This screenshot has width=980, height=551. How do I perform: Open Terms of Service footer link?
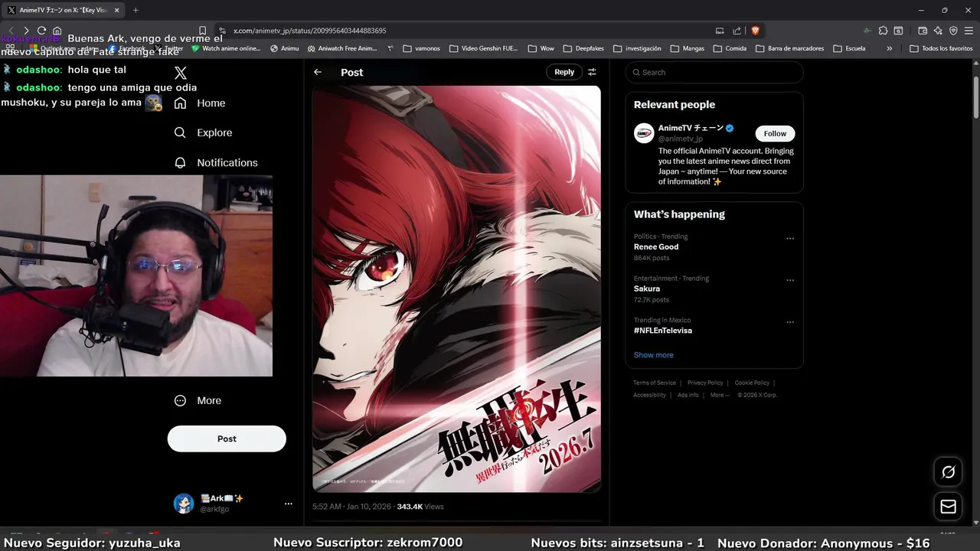[655, 383]
